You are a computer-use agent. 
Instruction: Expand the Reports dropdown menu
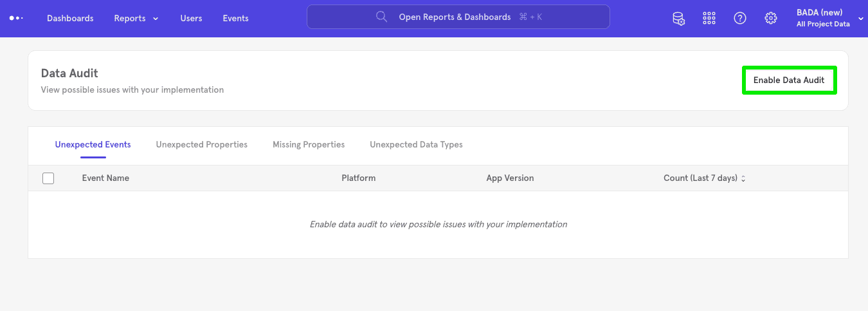pos(136,18)
